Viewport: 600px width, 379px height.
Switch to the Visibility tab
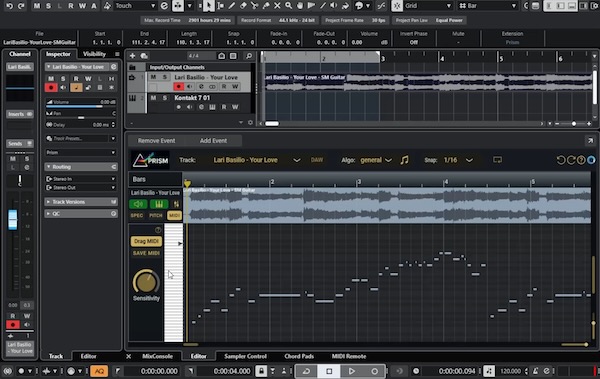(95, 54)
